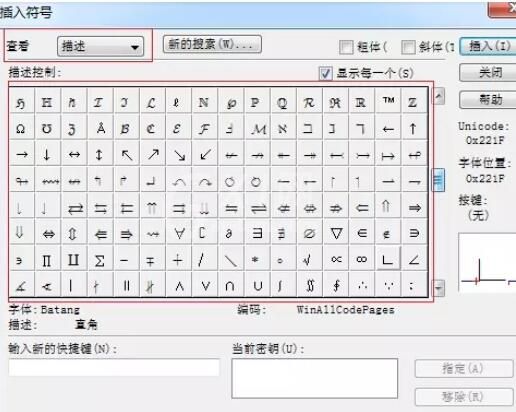Select the Omega symbol in the grid
Viewport: 516px width, 412px height.
21,128
